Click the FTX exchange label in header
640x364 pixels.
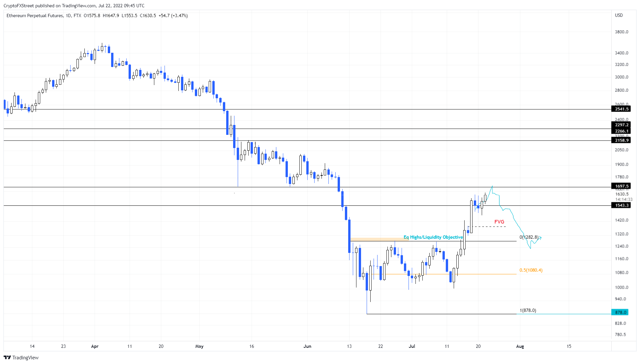[77, 15]
